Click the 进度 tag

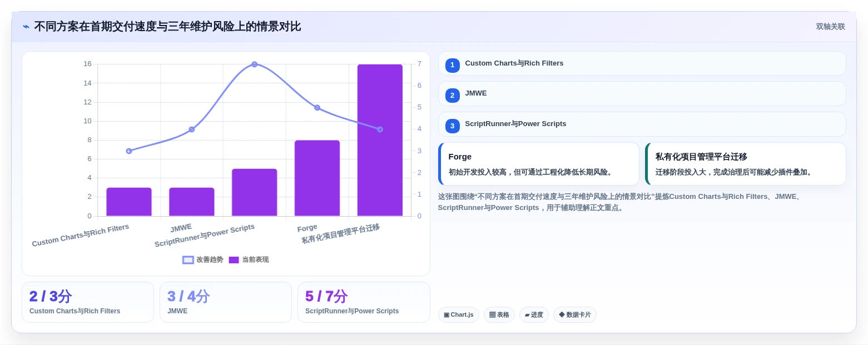coord(534,314)
